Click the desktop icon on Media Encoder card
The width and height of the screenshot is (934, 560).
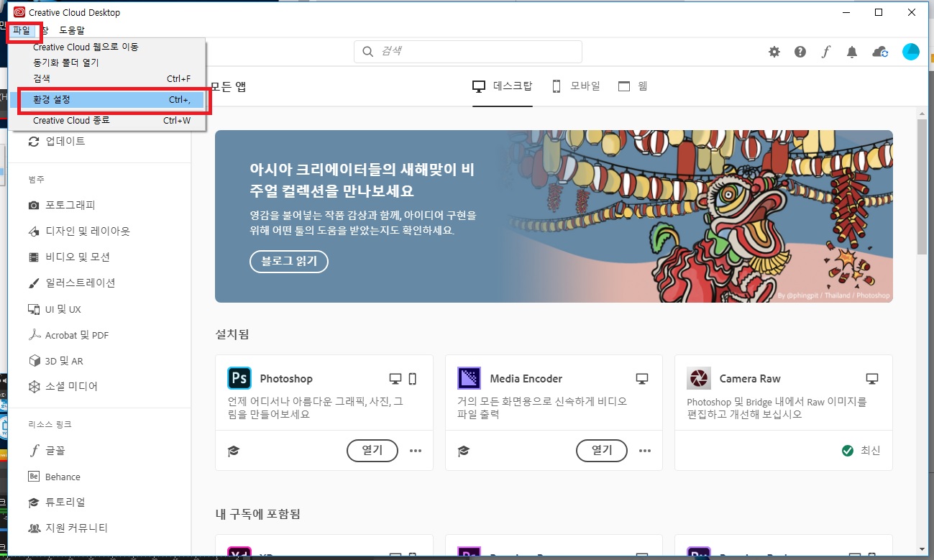click(642, 378)
